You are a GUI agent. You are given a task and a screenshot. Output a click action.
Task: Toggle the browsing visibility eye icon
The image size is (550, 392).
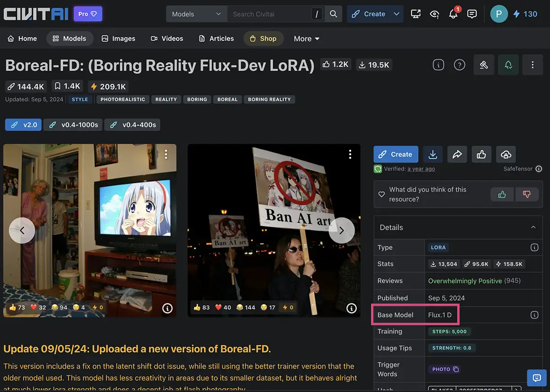pyautogui.click(x=434, y=14)
